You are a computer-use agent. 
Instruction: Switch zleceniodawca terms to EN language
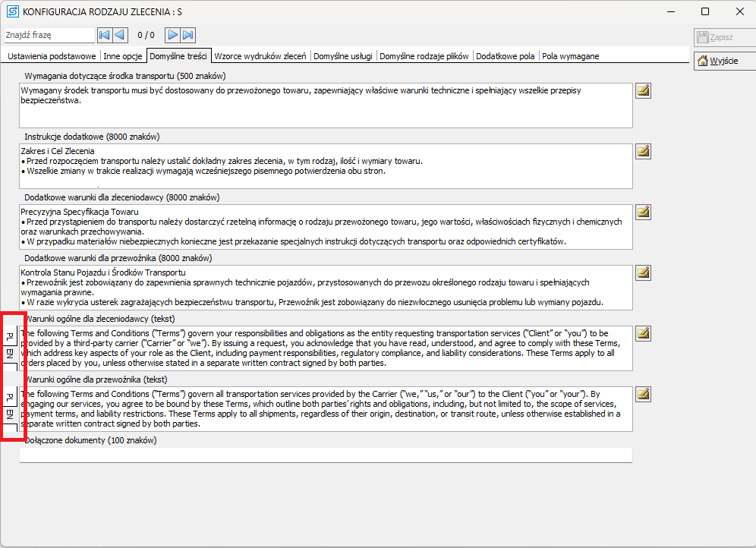pyautogui.click(x=10, y=354)
